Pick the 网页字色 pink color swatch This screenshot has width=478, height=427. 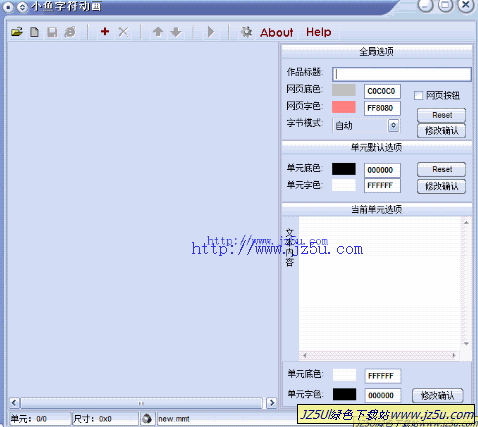(x=344, y=107)
